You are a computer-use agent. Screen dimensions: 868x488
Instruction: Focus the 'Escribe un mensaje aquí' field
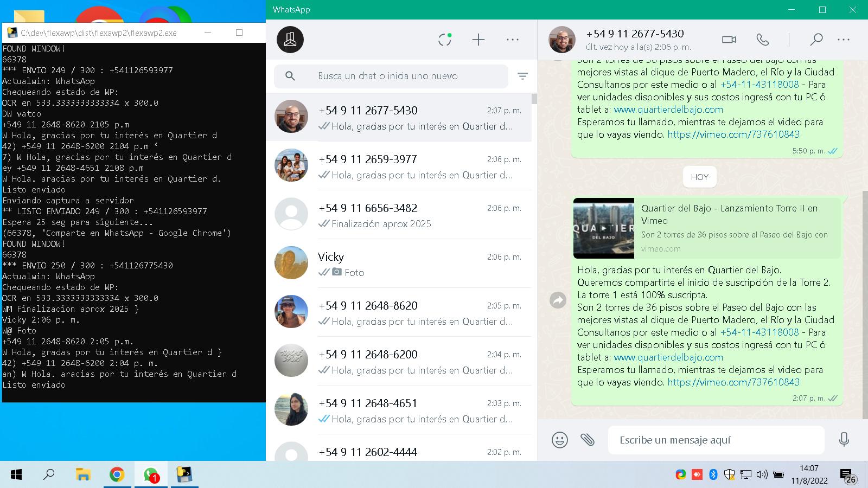pos(716,440)
